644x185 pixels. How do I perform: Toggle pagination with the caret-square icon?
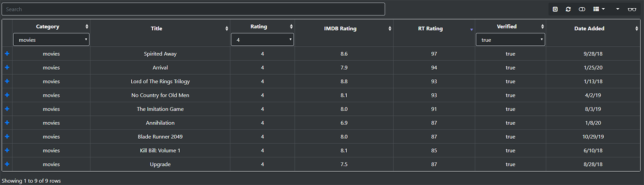pyautogui.click(x=555, y=9)
